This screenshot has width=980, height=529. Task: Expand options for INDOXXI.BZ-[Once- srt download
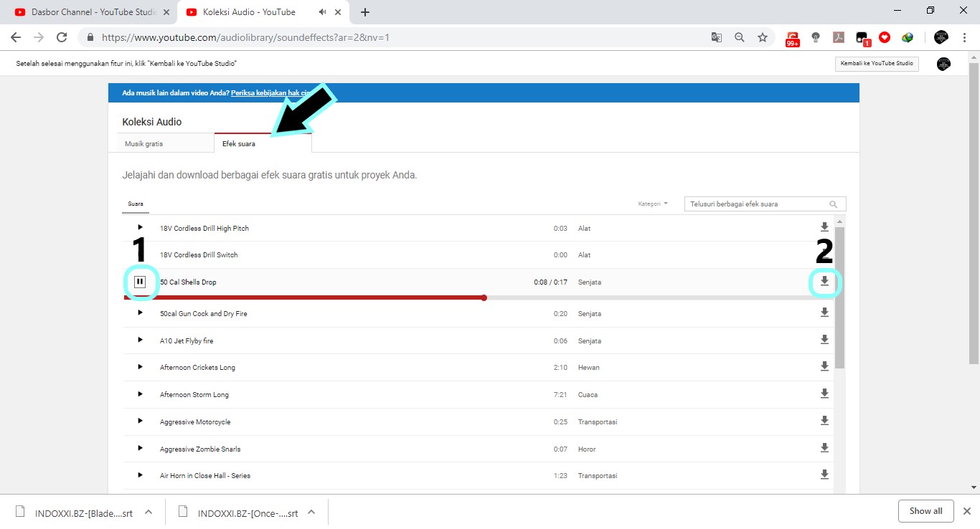tap(311, 512)
